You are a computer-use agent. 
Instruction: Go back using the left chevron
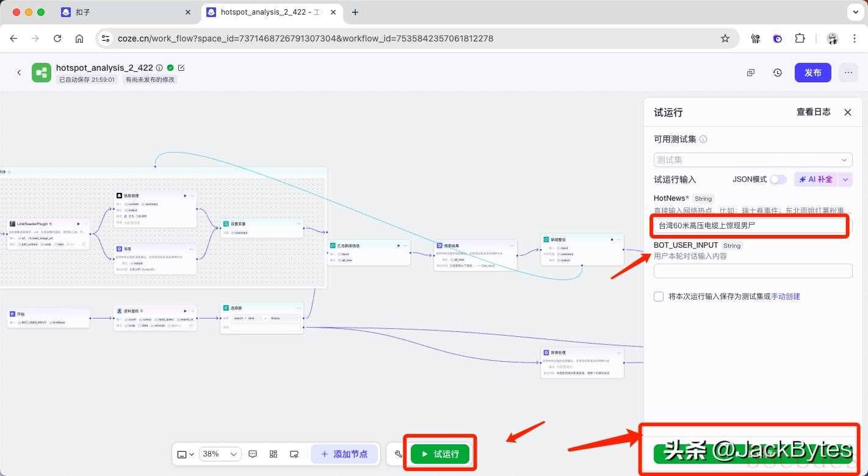(19, 73)
